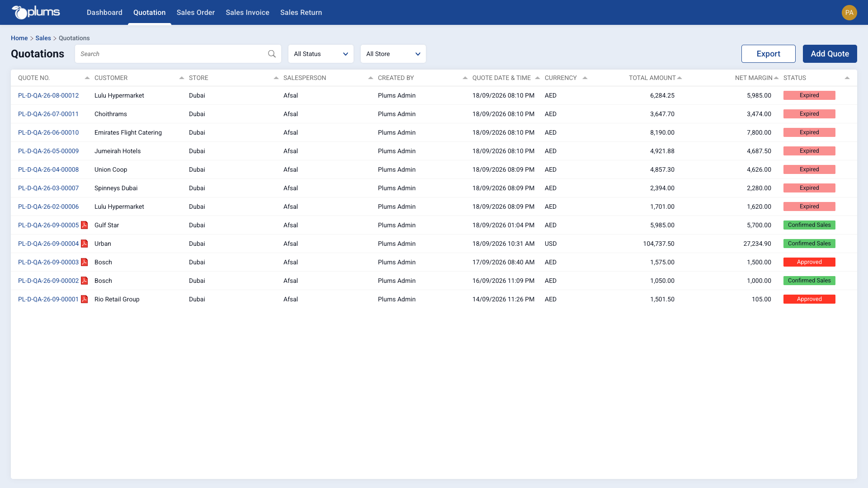Open quote PL-D-QA-26-08-00012
The width and height of the screenshot is (868, 488).
click(x=48, y=95)
